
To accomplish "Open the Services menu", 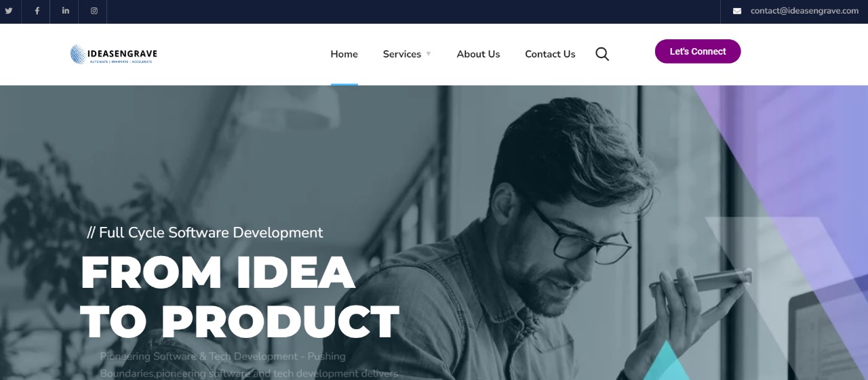I will [x=402, y=54].
